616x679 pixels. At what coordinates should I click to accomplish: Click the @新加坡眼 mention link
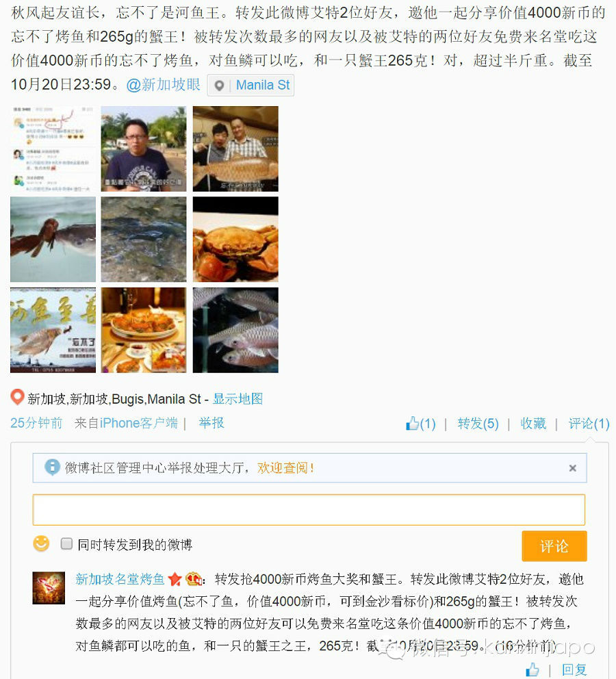(x=163, y=84)
